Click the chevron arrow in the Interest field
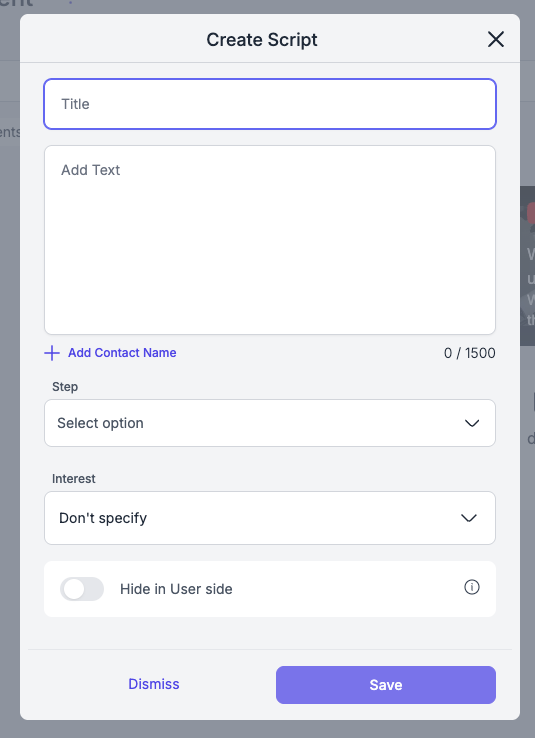The height and width of the screenshot is (738, 535). (469, 518)
